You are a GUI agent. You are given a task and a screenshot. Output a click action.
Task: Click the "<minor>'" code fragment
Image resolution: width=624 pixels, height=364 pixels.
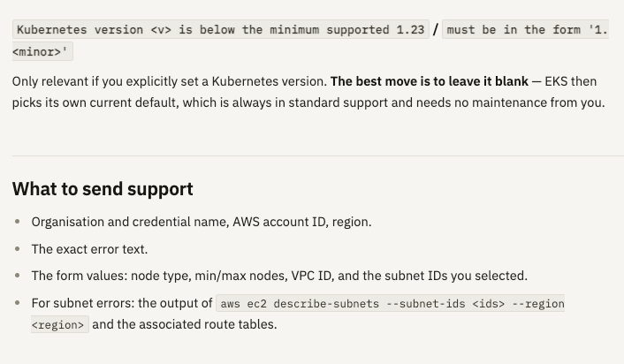pyautogui.click(x=42, y=52)
